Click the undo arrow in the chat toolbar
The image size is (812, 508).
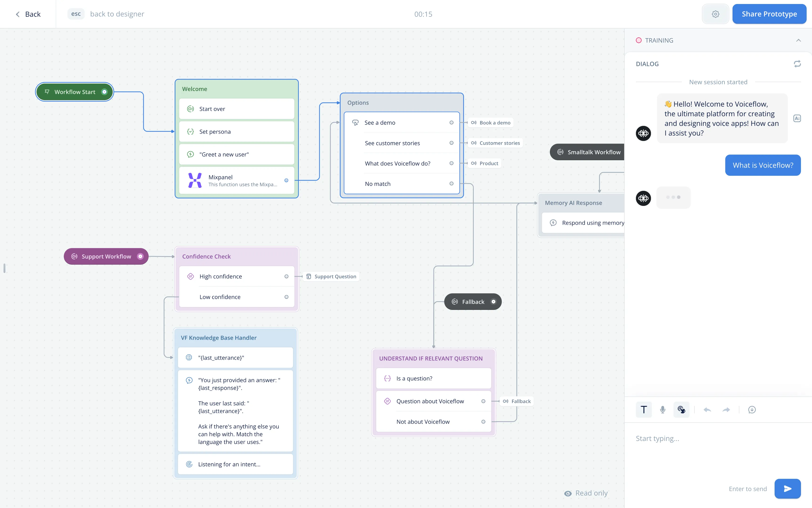tap(707, 410)
